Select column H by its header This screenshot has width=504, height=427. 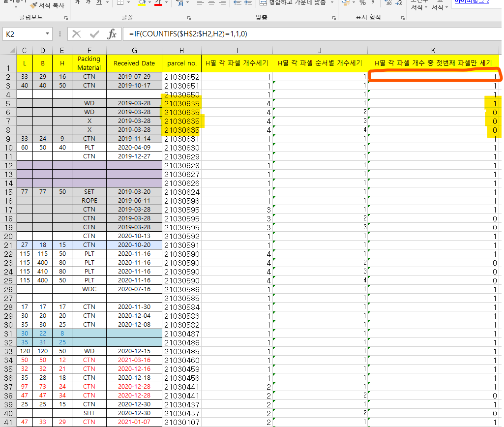point(181,51)
